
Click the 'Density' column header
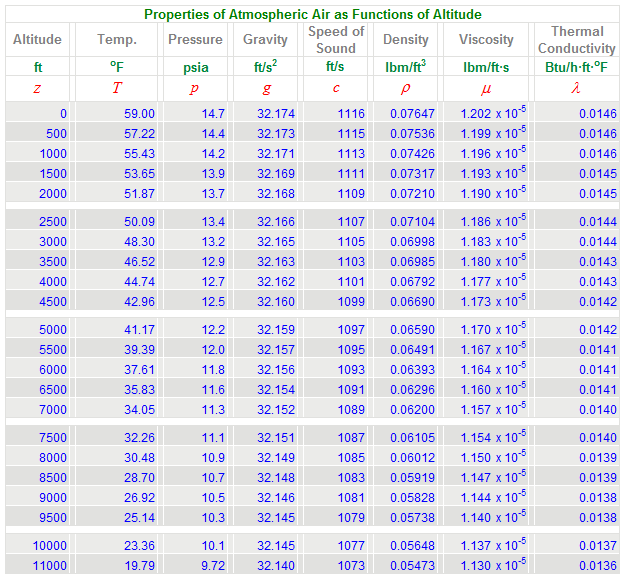(x=405, y=39)
